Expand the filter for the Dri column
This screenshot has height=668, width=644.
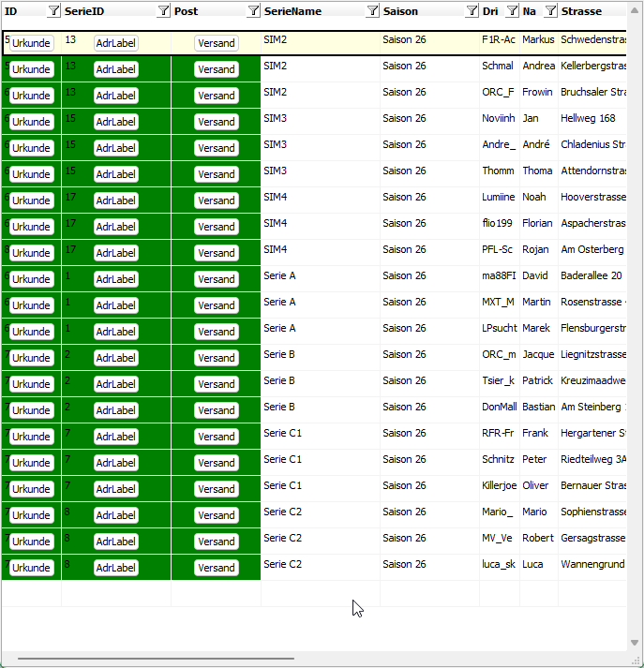512,11
